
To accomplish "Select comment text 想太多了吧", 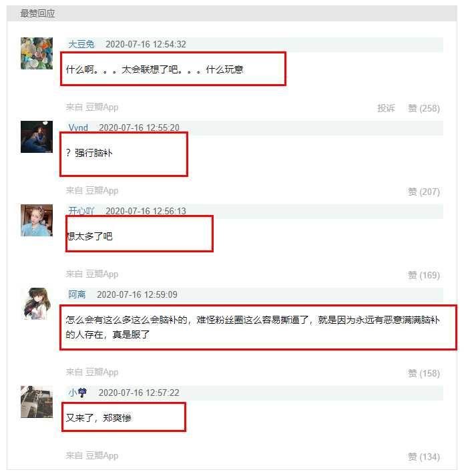I will tap(89, 236).
